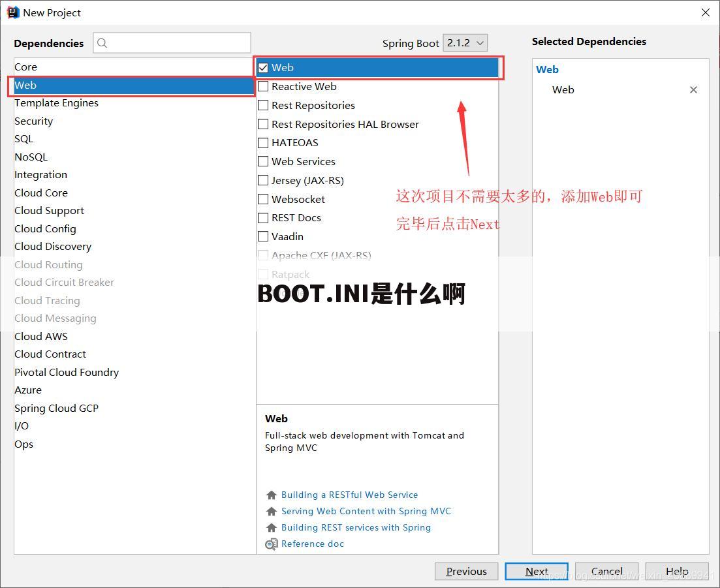This screenshot has width=720, height=588.
Task: Select Pivotal Cloud Foundry category
Action: (134, 372)
